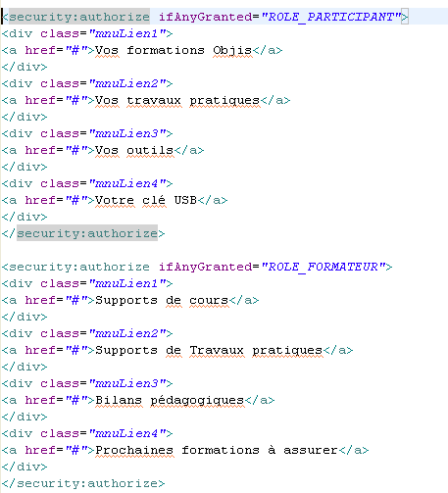Image resolution: width=448 pixels, height=493 pixels.
Task: Click the "ROLE_PARTICIPANT" attribute value
Action: (331, 17)
